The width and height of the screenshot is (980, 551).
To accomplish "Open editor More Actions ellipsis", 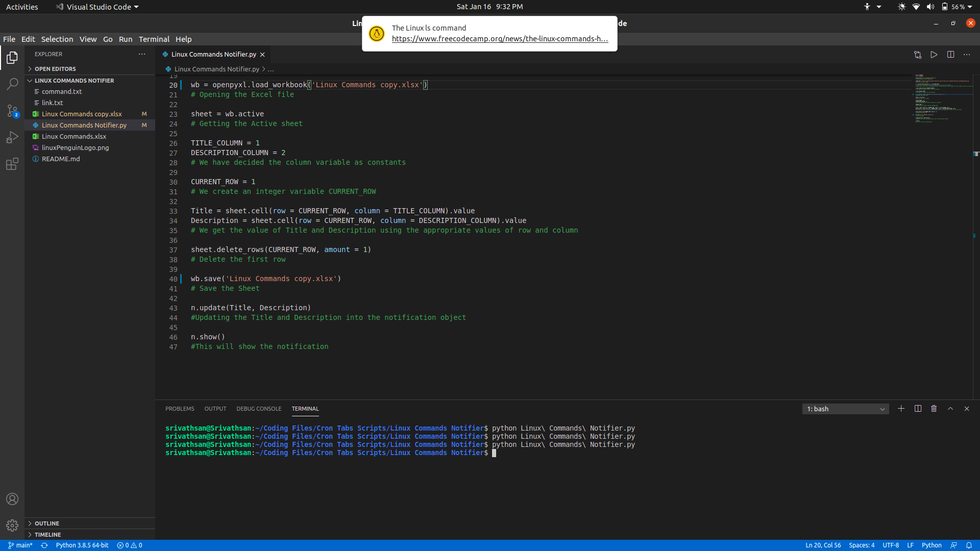I will tap(967, 55).
